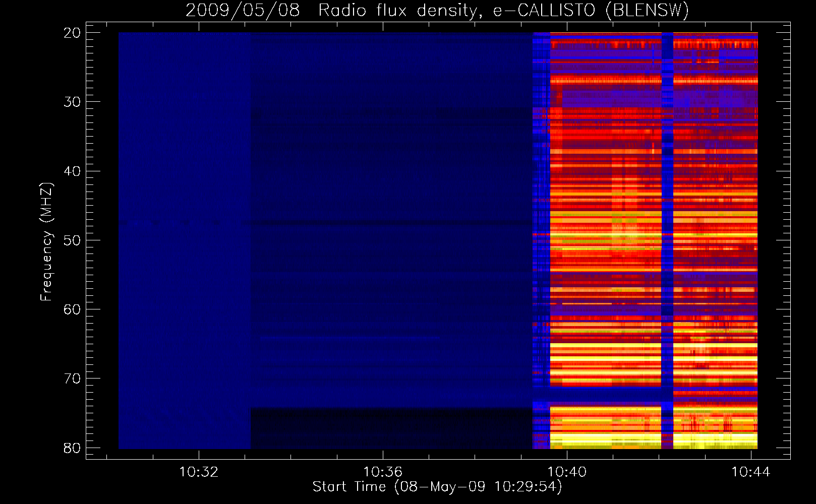
Task: Click the date 2009/05/08 in the title
Action: (242, 10)
